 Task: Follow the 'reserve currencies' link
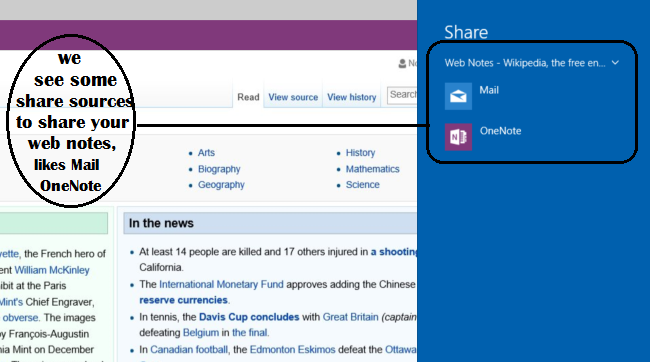coord(183,300)
